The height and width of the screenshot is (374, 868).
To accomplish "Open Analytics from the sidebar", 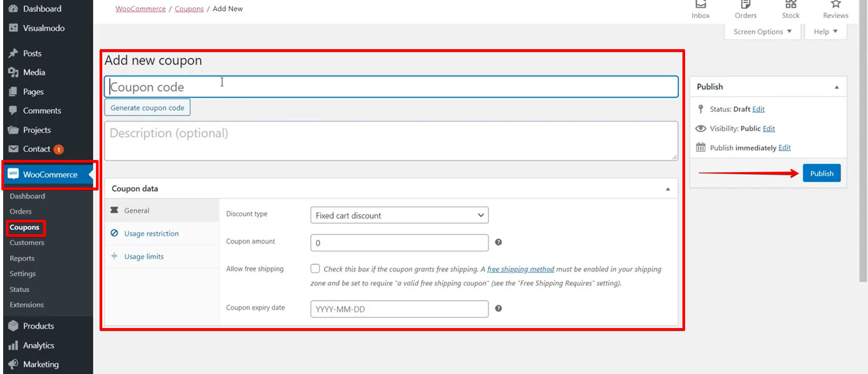I will [x=38, y=345].
